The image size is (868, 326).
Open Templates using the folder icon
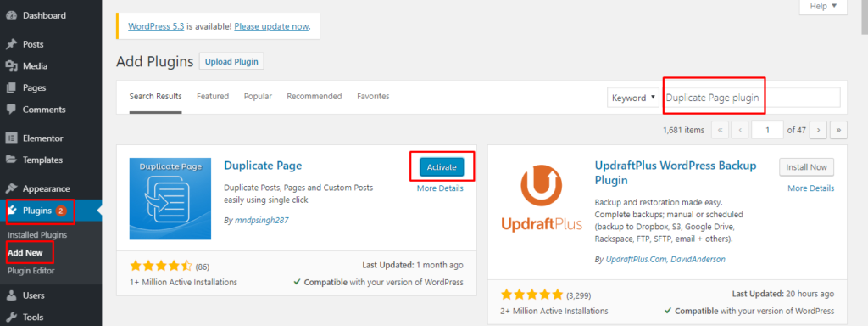[11, 160]
